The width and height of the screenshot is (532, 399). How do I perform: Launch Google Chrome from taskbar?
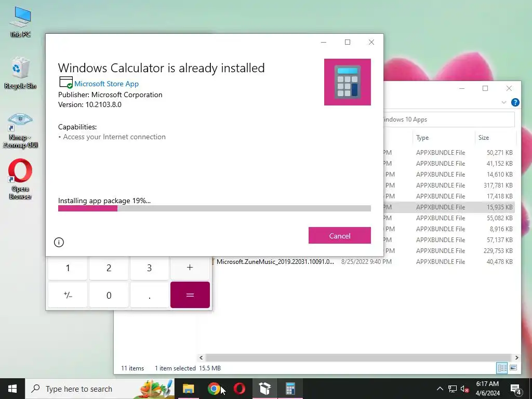pos(214,389)
